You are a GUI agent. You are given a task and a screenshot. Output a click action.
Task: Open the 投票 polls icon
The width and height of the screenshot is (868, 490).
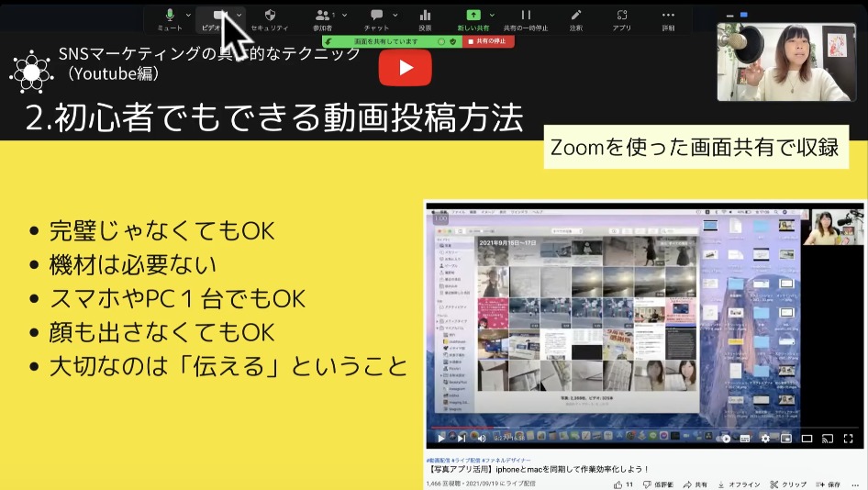coord(425,19)
